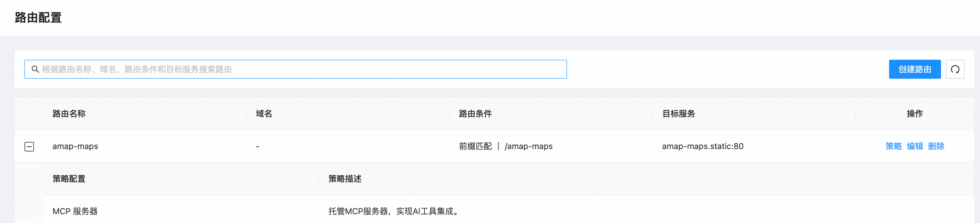The width and height of the screenshot is (980, 223).
Task: Click the 域名 column header
Action: (264, 114)
